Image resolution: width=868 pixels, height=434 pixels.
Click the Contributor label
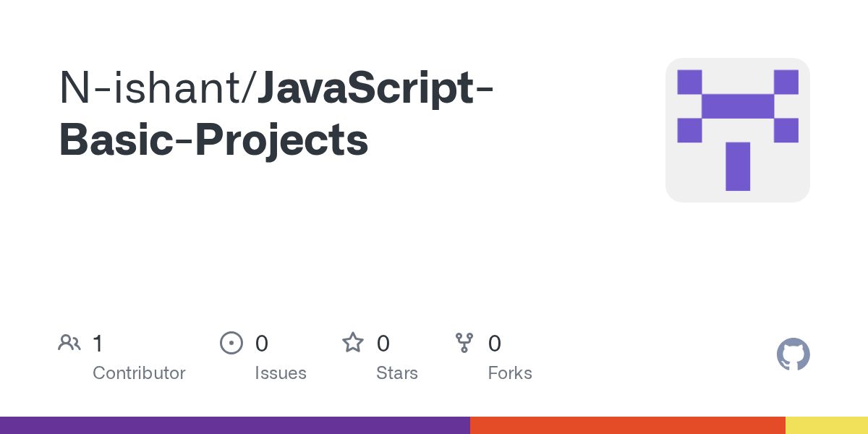(x=139, y=373)
